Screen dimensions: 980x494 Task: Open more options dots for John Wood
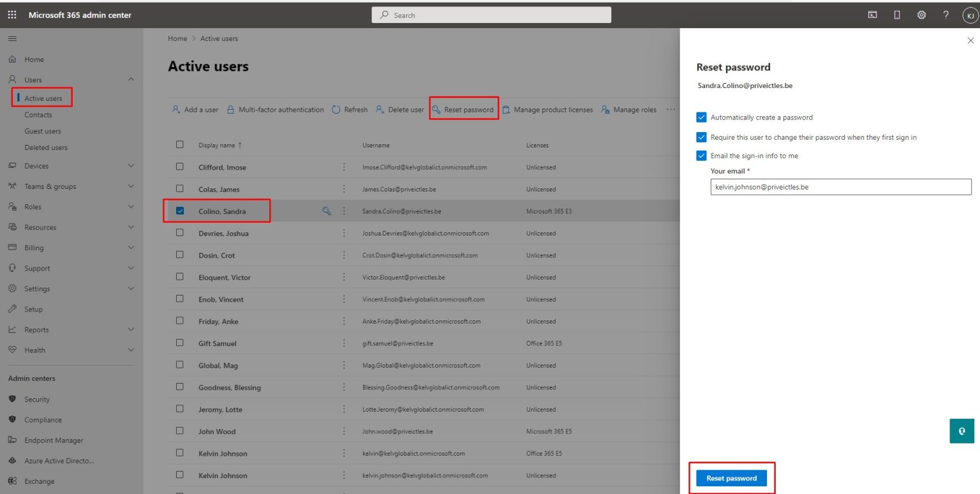pos(345,431)
